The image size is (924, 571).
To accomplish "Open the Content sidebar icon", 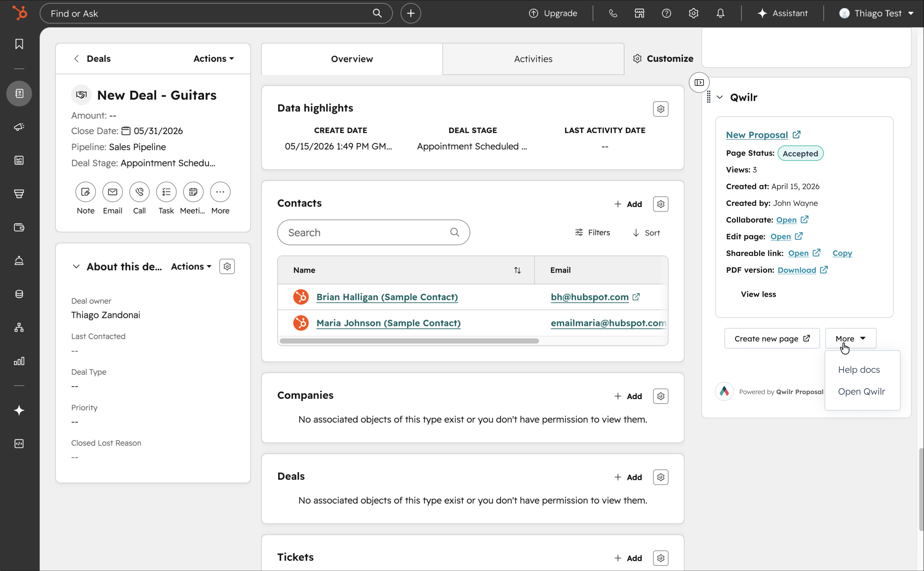I will tap(19, 160).
